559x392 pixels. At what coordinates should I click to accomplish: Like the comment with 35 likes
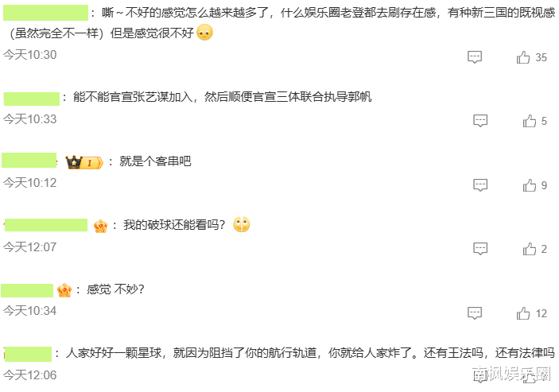tap(523, 57)
